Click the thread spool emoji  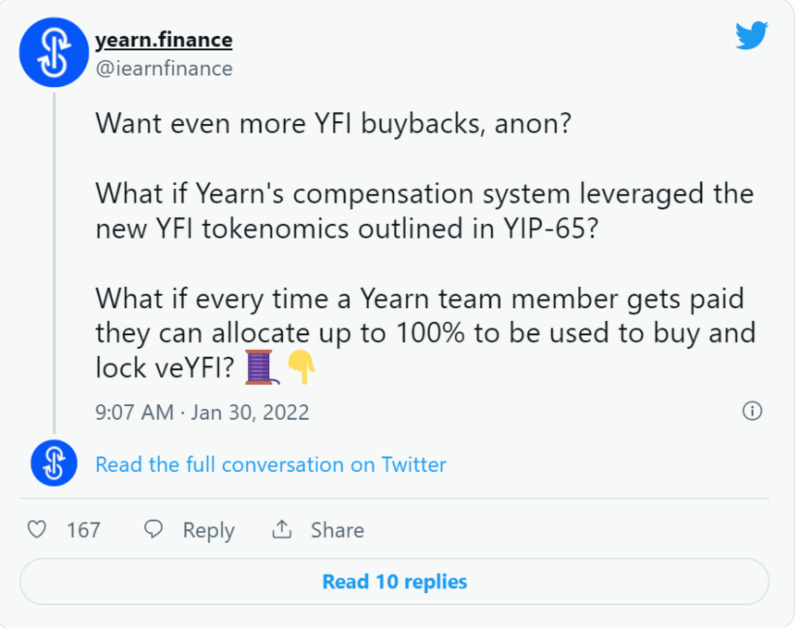click(262, 367)
